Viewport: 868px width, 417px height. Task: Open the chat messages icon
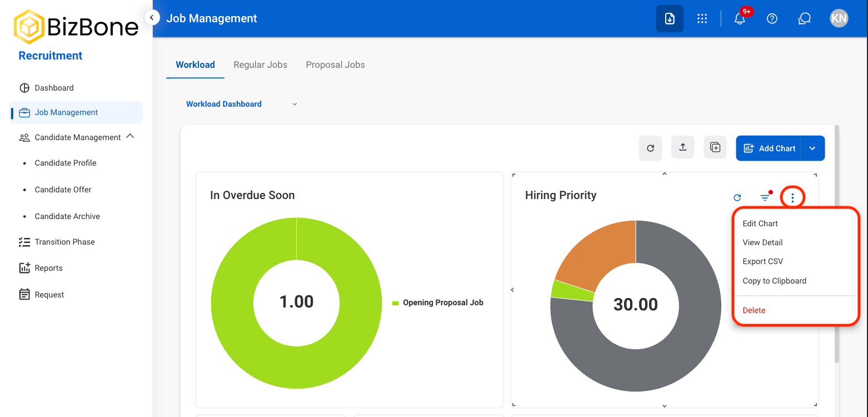pyautogui.click(x=804, y=18)
